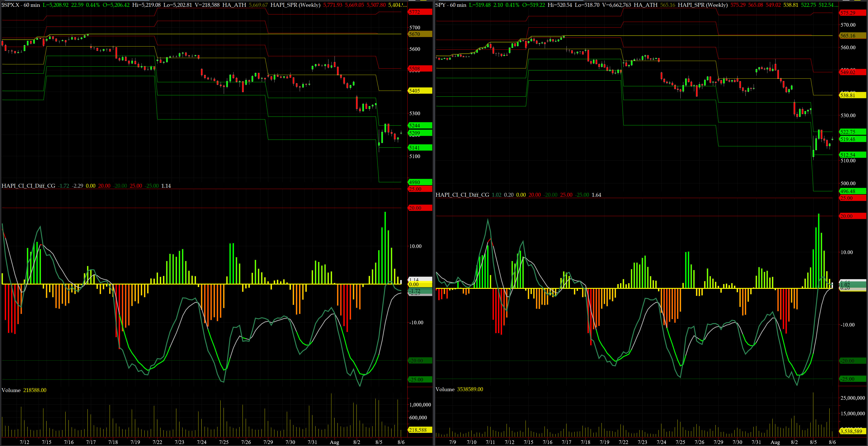Click the Volume label in SPX panel
Screen dimensions: 868x446
coord(11,390)
